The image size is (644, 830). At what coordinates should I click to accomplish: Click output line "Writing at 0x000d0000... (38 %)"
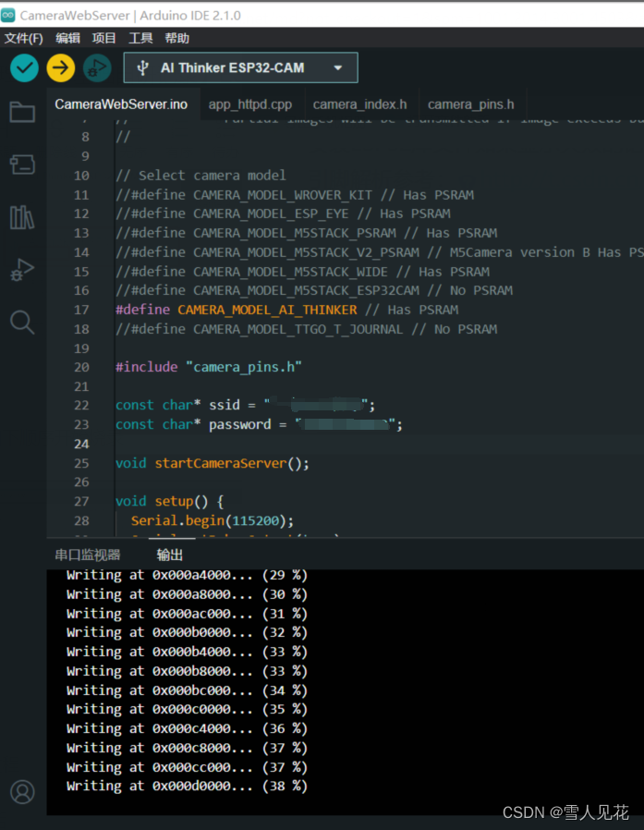pyautogui.click(x=187, y=786)
